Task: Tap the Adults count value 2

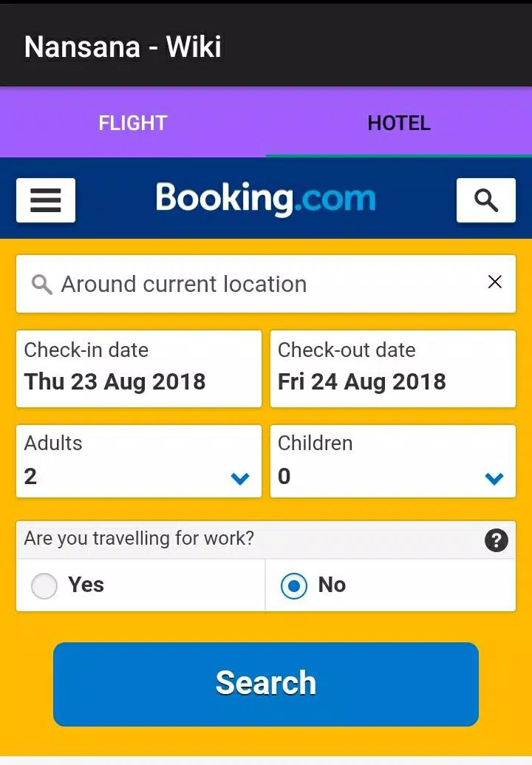Action: point(30,477)
